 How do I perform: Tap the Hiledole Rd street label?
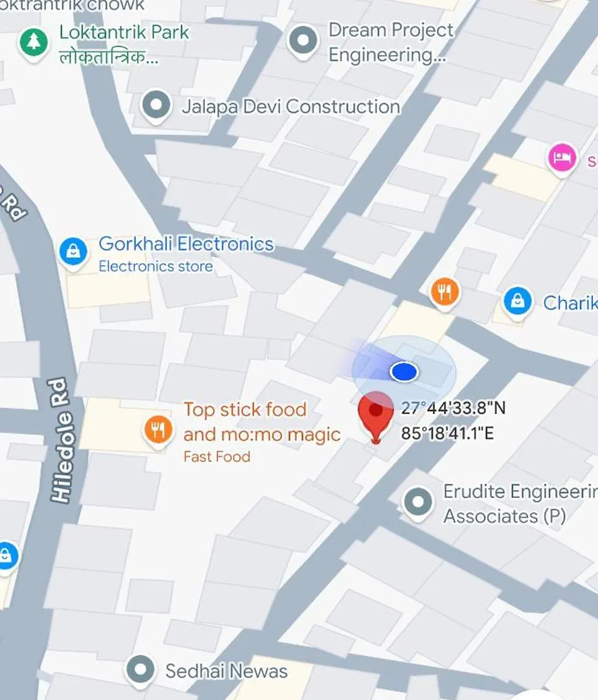point(62,441)
